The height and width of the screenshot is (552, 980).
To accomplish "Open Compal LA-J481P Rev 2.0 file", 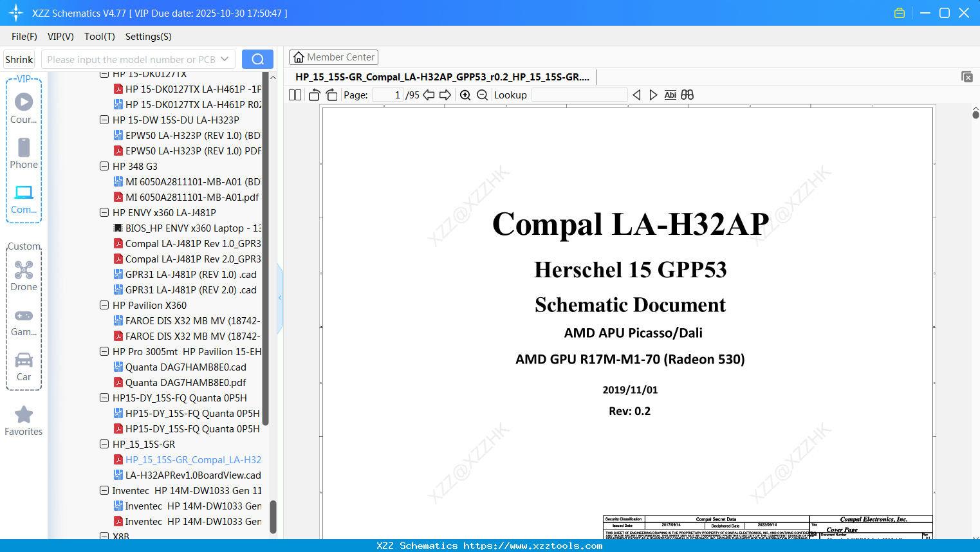I will tap(187, 259).
